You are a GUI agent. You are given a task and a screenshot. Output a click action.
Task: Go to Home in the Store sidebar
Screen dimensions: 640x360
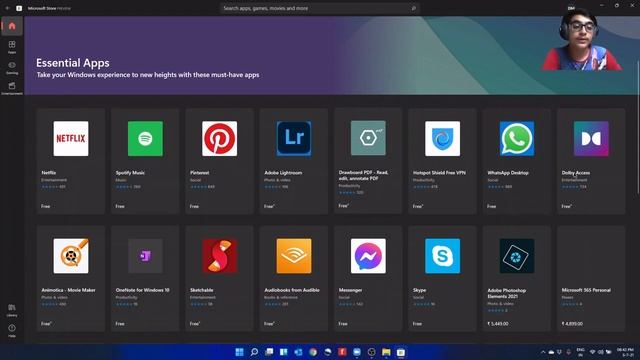(12, 26)
